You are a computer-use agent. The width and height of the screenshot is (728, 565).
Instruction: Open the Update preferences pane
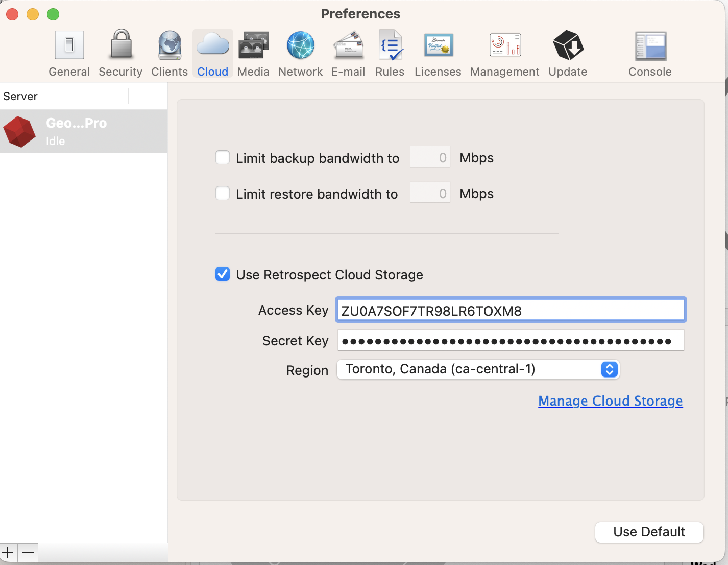(568, 54)
